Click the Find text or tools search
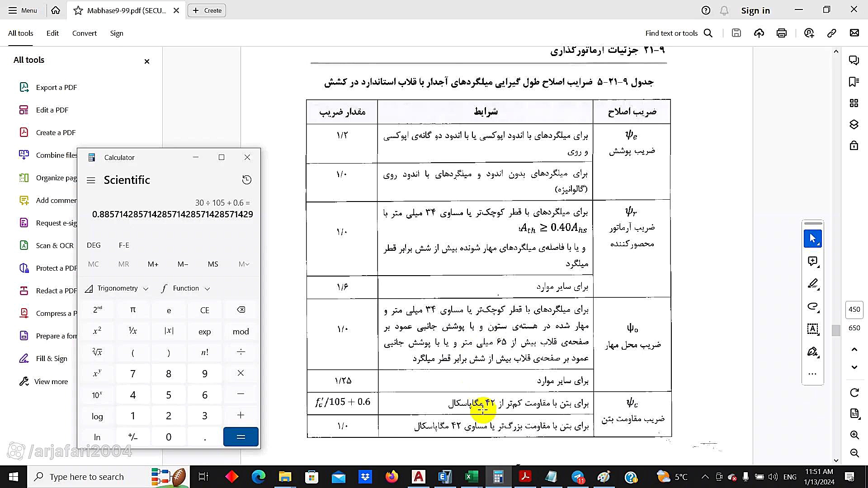 tap(679, 33)
